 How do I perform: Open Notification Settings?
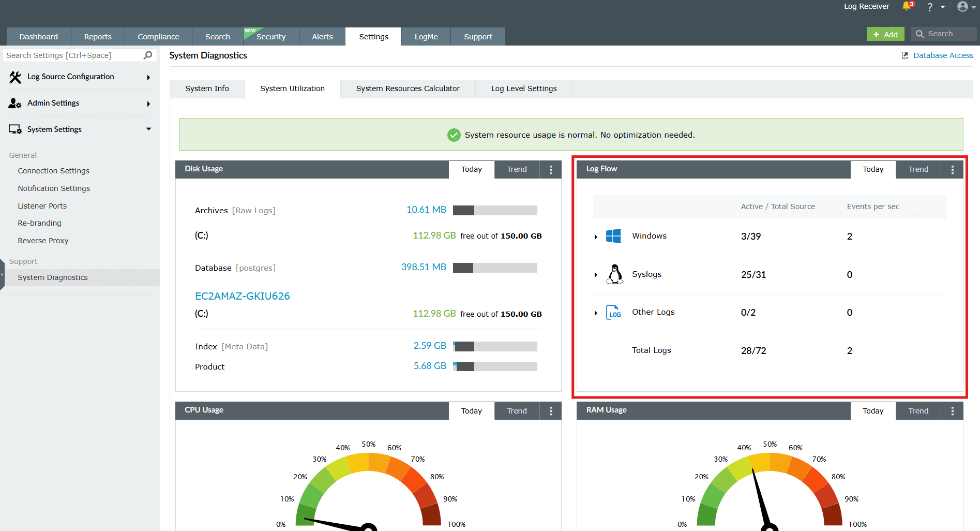[x=54, y=188]
